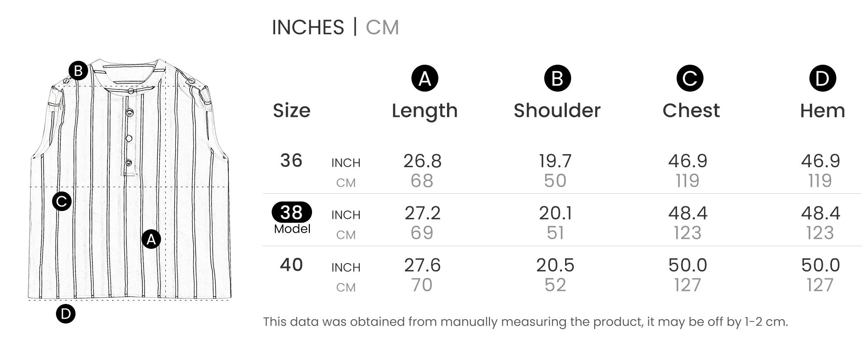This screenshot has height=350, width=868.
Task: Click the D icon above Hem column
Action: pyautogui.click(x=822, y=79)
